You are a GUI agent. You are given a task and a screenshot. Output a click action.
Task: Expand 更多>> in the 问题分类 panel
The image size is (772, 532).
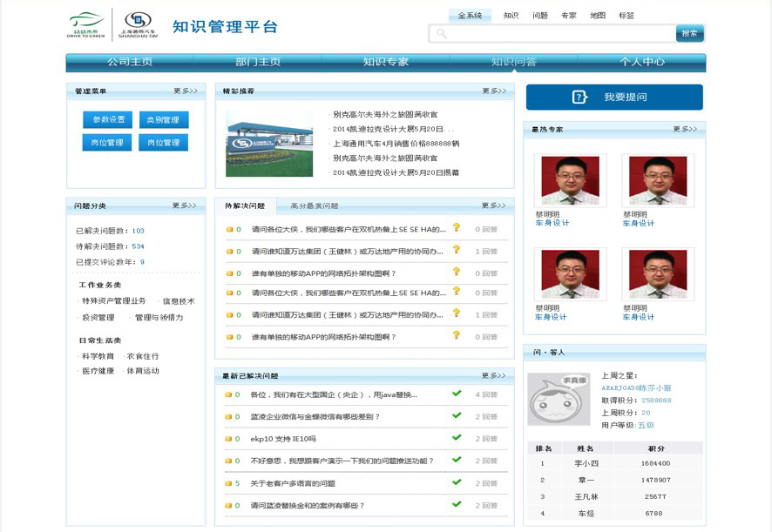[x=184, y=205]
